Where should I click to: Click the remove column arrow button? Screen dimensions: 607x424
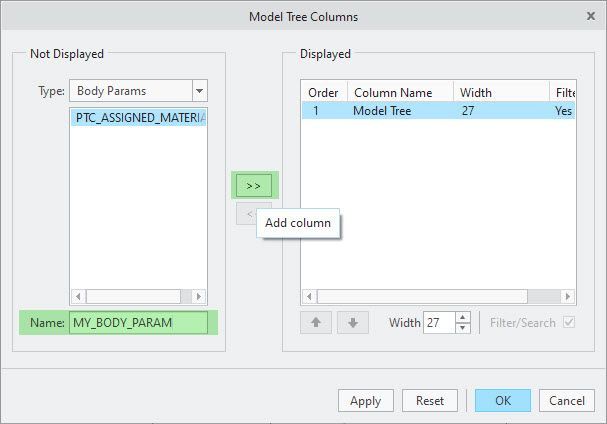(x=245, y=213)
